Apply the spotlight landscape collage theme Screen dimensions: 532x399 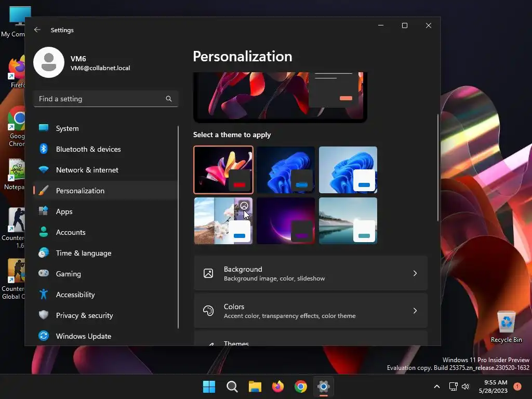(223, 221)
